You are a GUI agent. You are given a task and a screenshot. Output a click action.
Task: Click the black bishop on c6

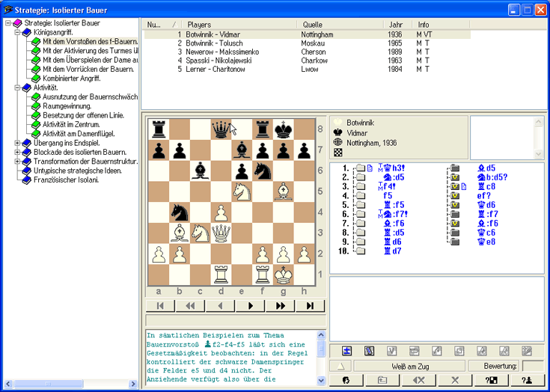click(x=201, y=171)
